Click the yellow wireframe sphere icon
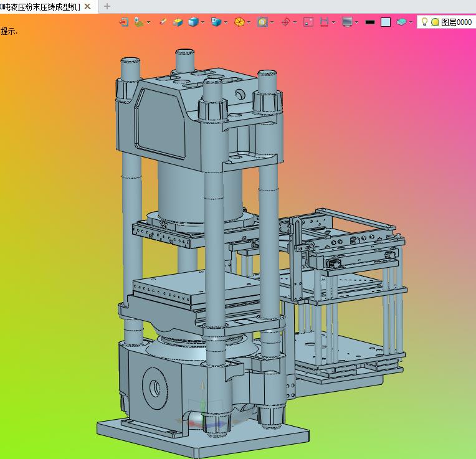Viewport: 476px width, 459px height. [239, 22]
